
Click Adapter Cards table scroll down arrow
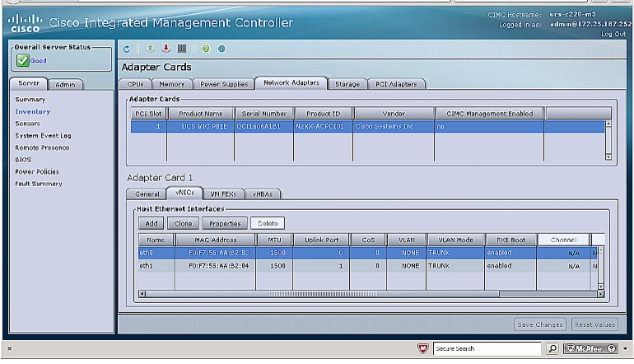coord(608,157)
